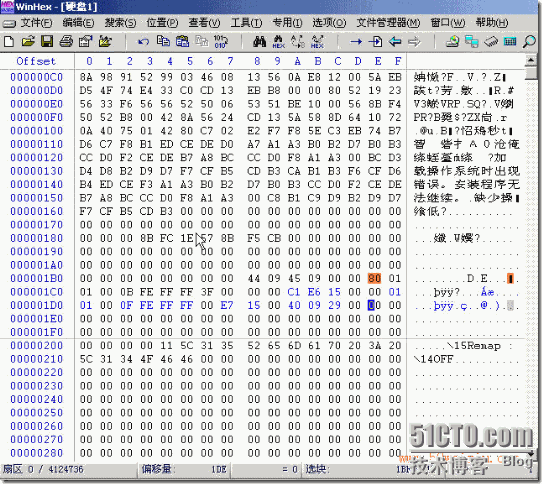This screenshot has height=484, width=542.
Task: Open the 文件(F) menu
Action: click(x=36, y=23)
